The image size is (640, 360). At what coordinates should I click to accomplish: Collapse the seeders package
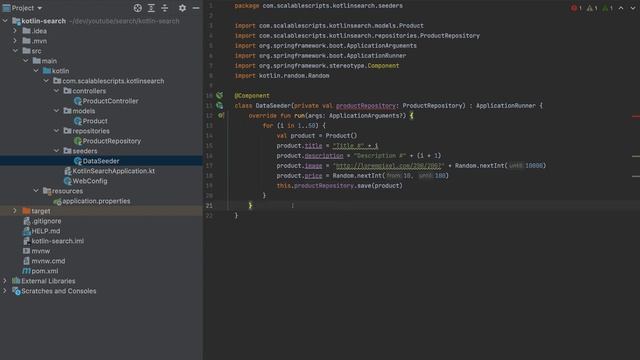click(x=57, y=151)
